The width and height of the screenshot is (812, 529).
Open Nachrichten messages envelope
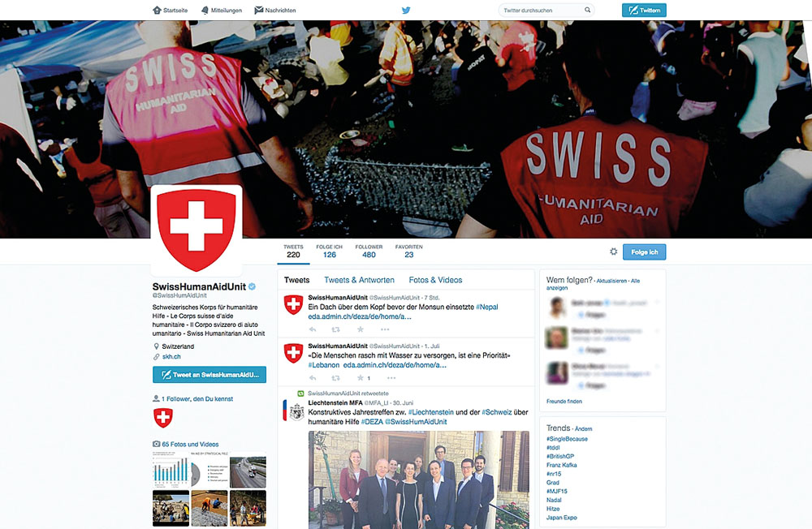(259, 10)
